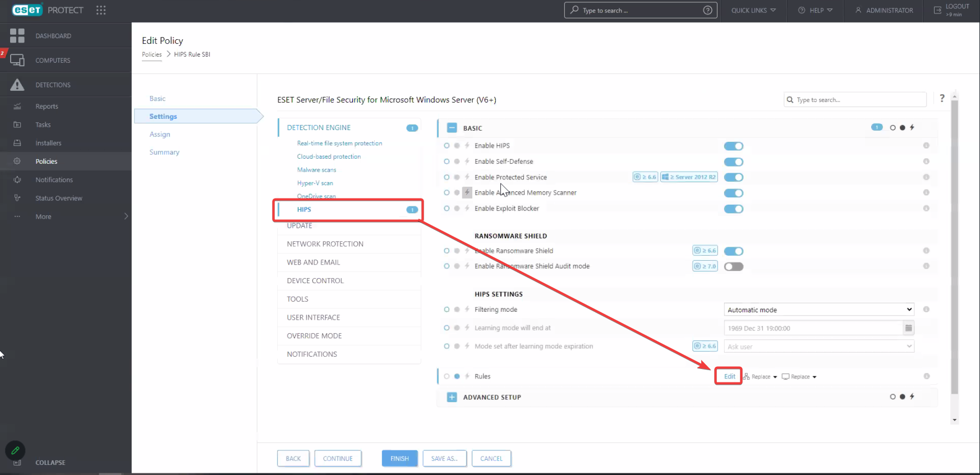
Task: Click the Computers monitor icon
Action: coord(17,60)
